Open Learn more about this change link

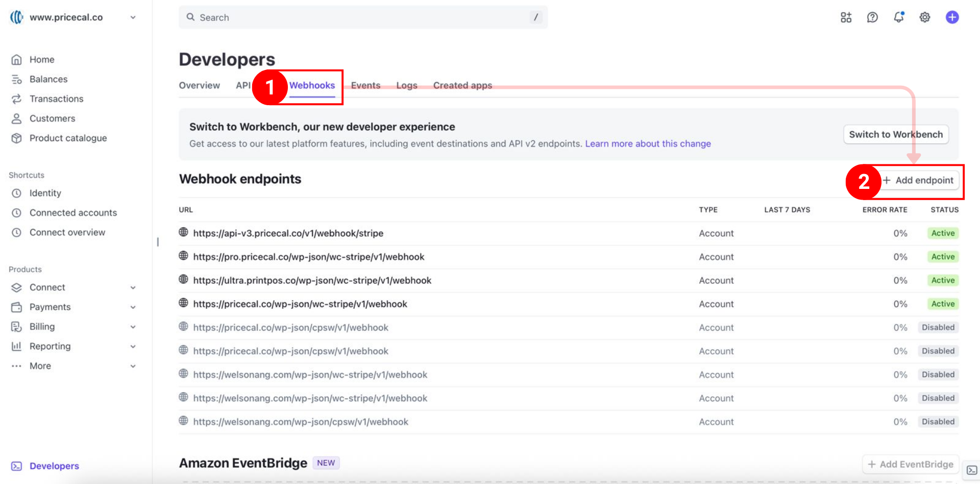(648, 143)
